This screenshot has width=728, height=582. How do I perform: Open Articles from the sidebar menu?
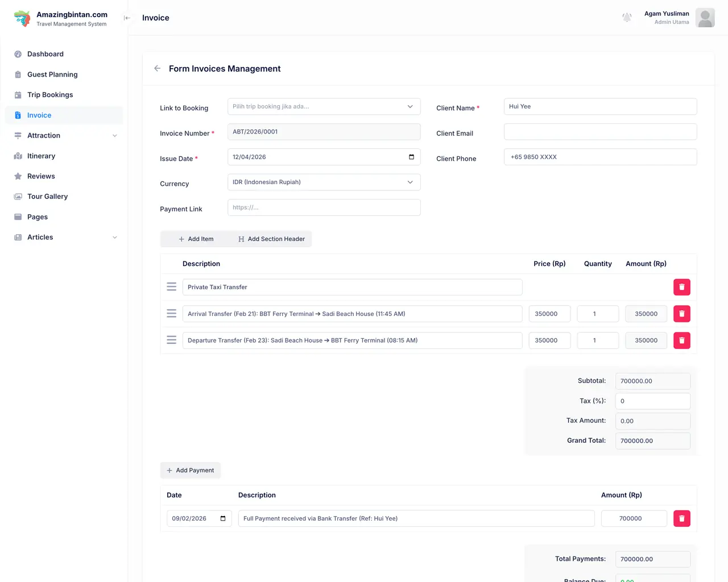(40, 237)
